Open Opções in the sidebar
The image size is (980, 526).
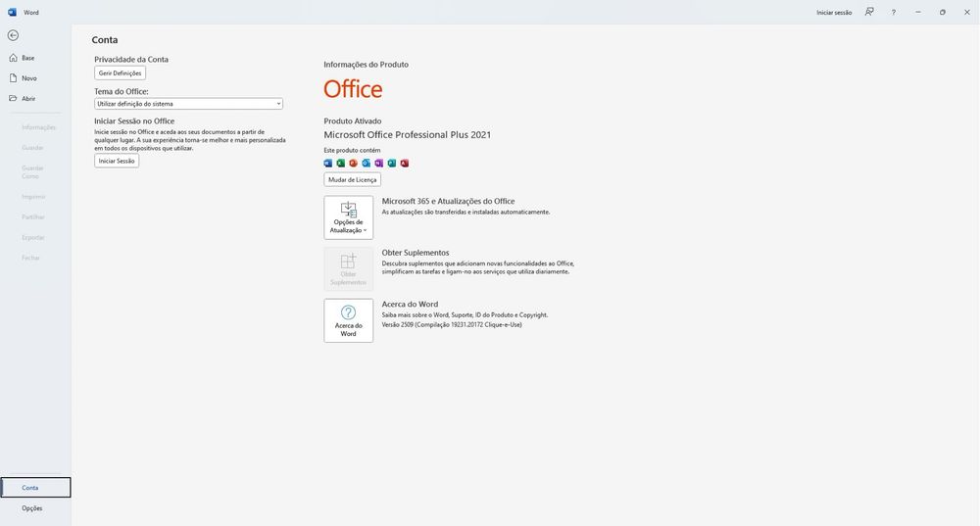(35, 508)
